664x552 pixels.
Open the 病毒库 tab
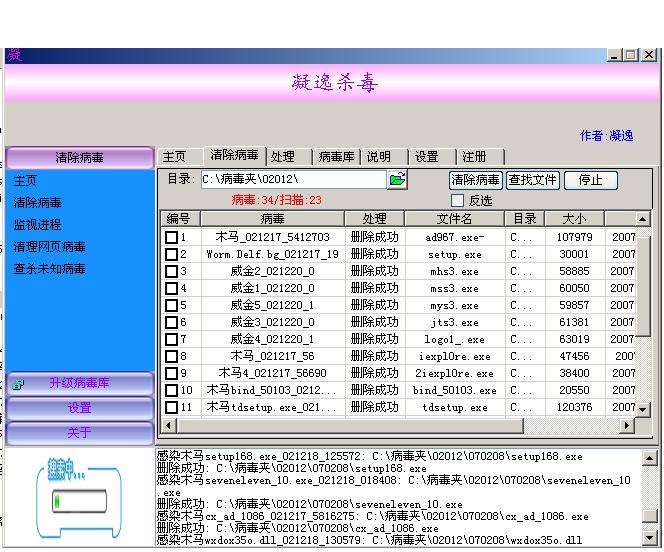click(337, 157)
